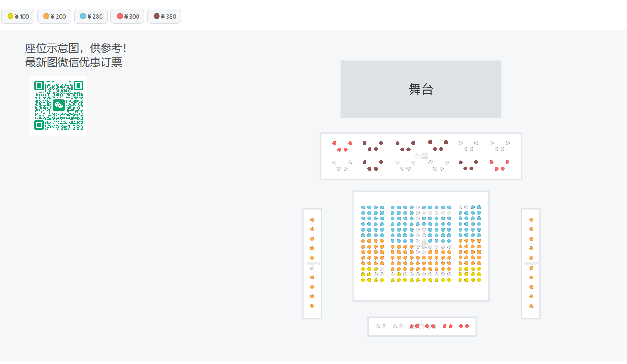Screen dimensions: 627x364
Task: Toggle the ¥300 price filter
Action: (x=128, y=17)
